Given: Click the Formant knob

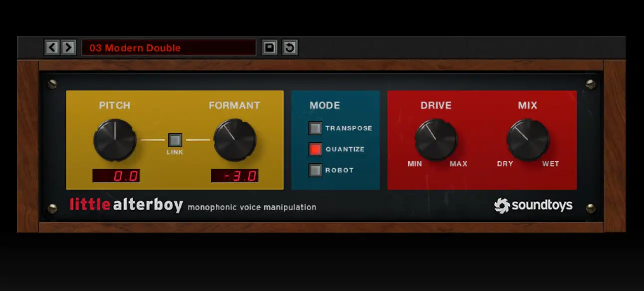Looking at the screenshot, I should [x=235, y=140].
